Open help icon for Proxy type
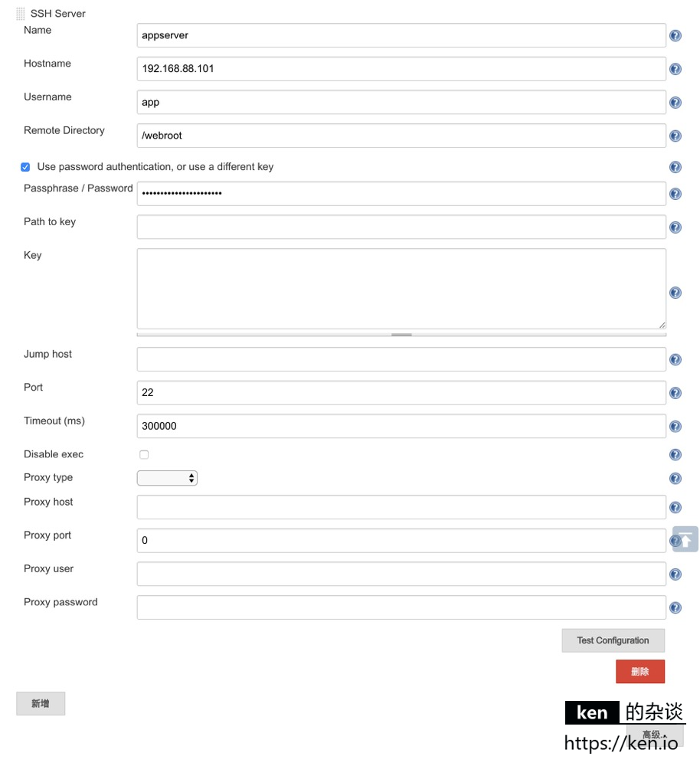This screenshot has height=766, width=700. click(675, 478)
